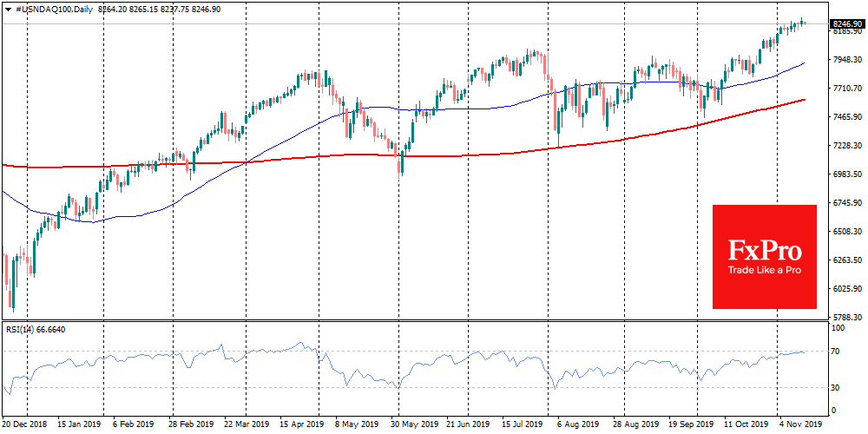Select the 7948.30 price axis label
This screenshot has width=868, height=434.
pos(846,59)
